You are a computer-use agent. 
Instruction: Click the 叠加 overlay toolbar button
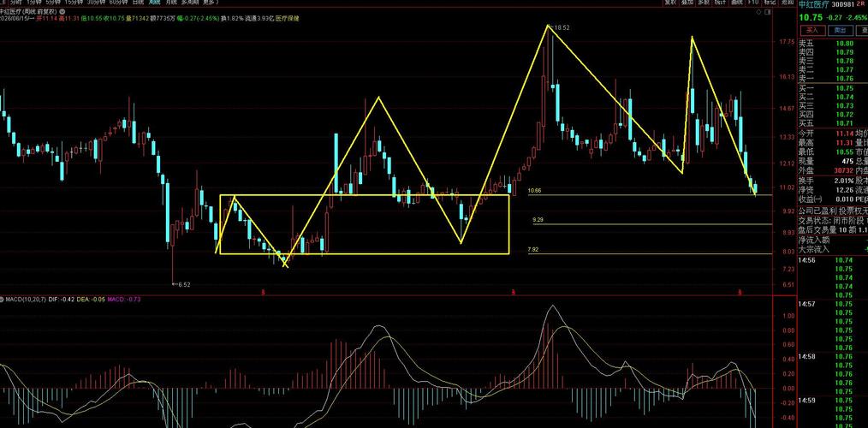click(x=687, y=3)
